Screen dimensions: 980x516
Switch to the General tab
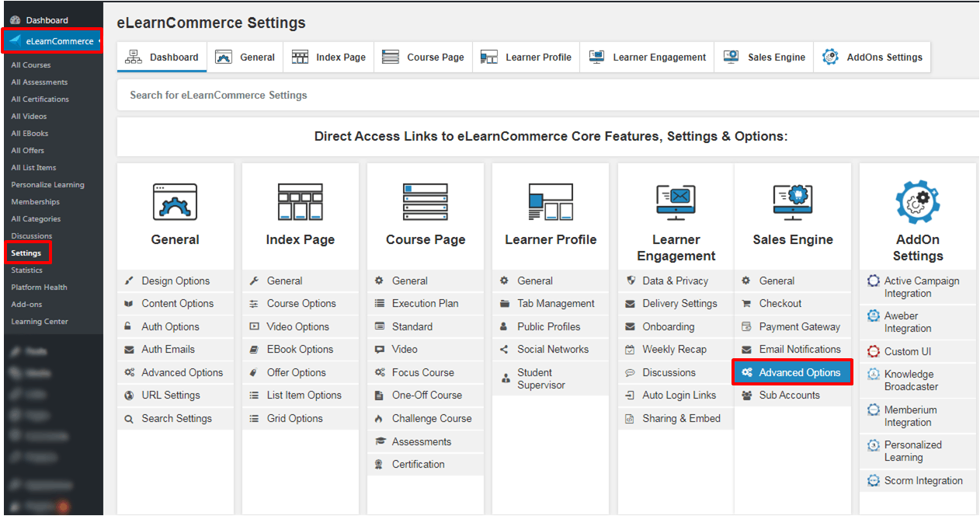pyautogui.click(x=245, y=57)
